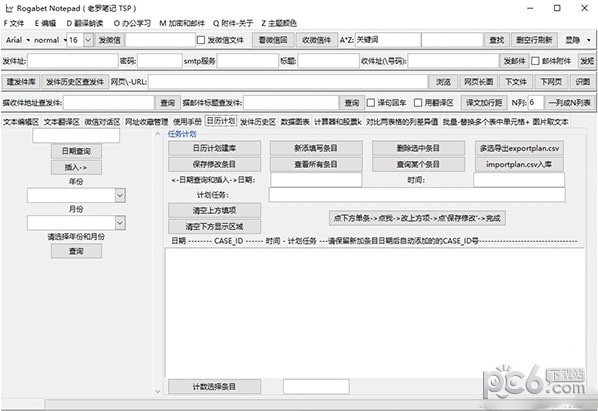The width and height of the screenshot is (598, 411).
Task: Click the importplan.csv入库 button
Action: pyautogui.click(x=519, y=164)
